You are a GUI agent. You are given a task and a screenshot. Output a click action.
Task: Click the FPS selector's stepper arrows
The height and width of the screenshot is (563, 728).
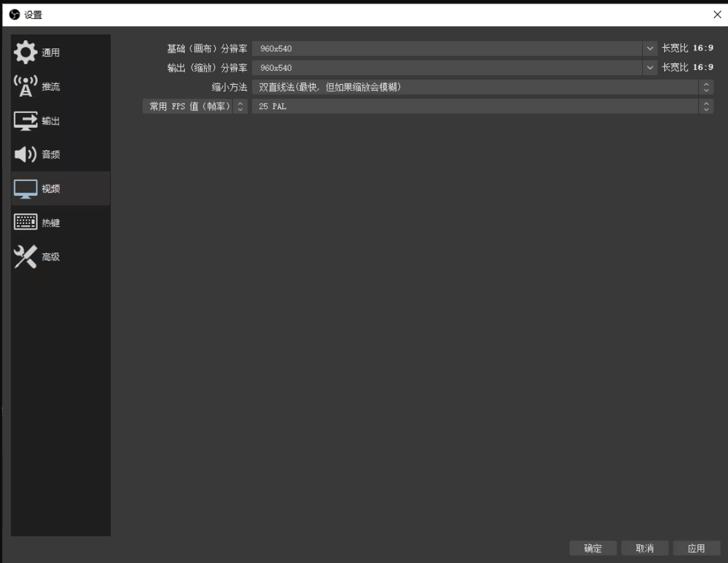[240, 106]
